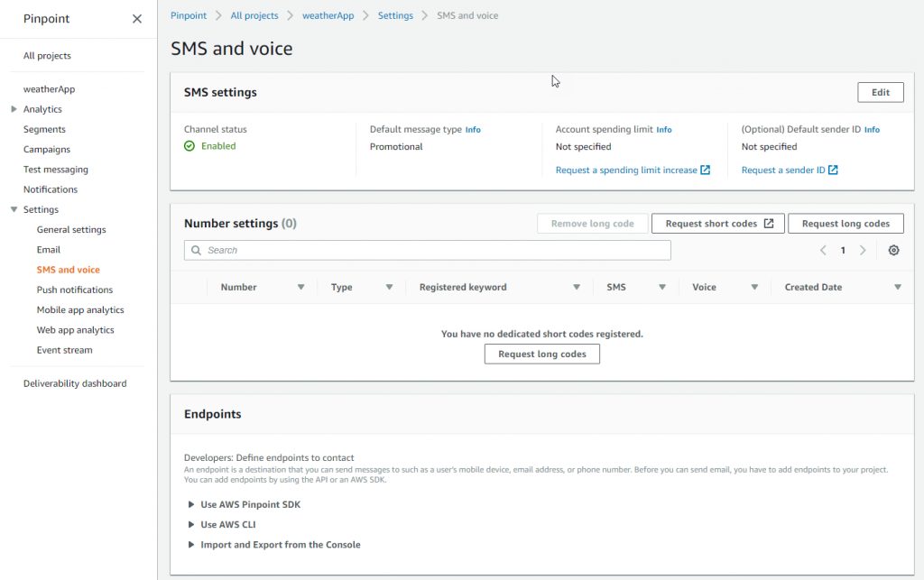
Task: Select Campaigns in the sidebar
Action: 44,149
